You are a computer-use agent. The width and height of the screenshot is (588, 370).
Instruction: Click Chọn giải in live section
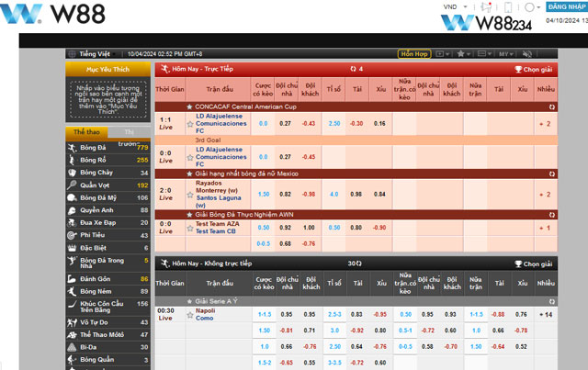pyautogui.click(x=534, y=70)
